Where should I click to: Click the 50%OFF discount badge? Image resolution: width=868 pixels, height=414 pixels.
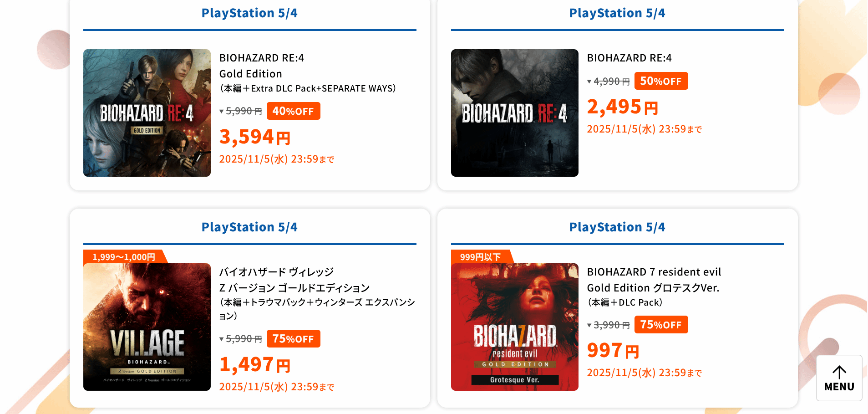pyautogui.click(x=661, y=81)
